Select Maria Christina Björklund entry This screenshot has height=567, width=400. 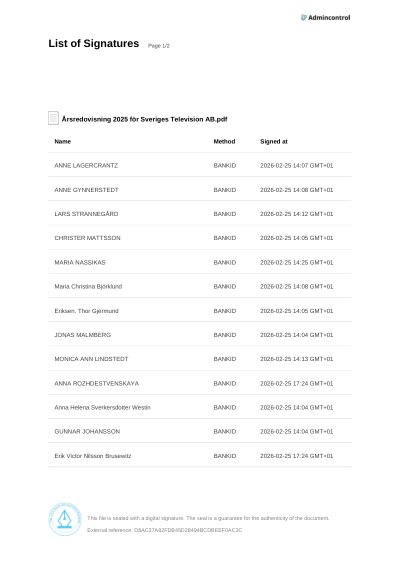click(200, 286)
